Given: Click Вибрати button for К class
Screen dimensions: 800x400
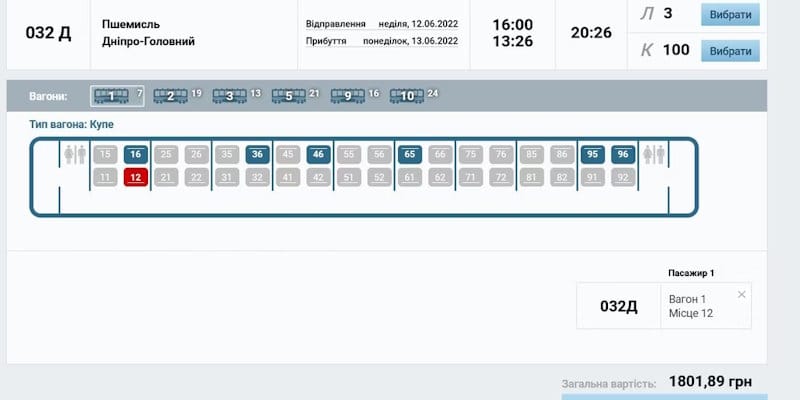Looking at the screenshot, I should point(730,51).
